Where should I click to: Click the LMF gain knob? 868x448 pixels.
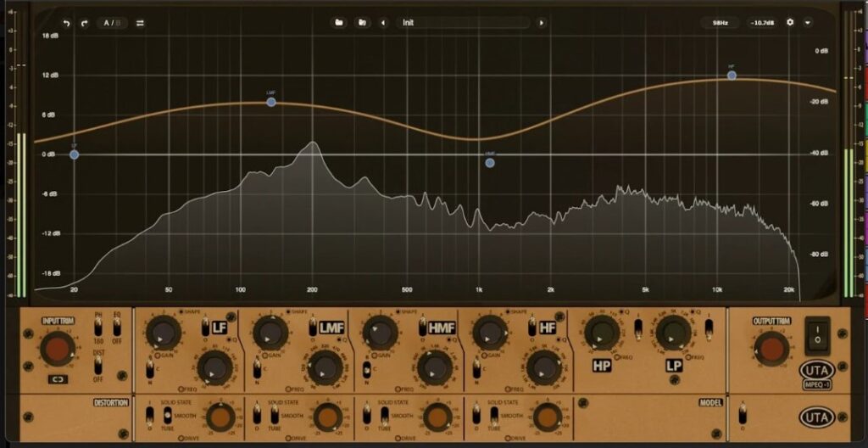click(270, 333)
